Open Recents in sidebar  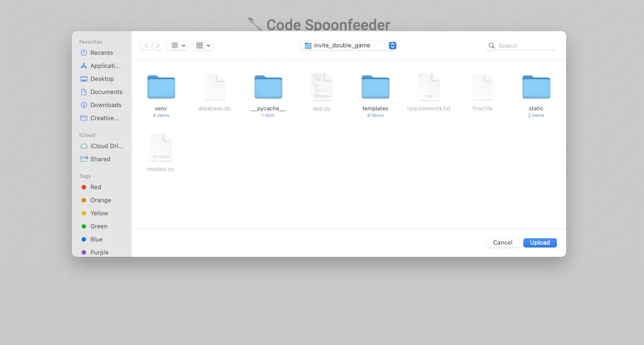pyautogui.click(x=101, y=53)
